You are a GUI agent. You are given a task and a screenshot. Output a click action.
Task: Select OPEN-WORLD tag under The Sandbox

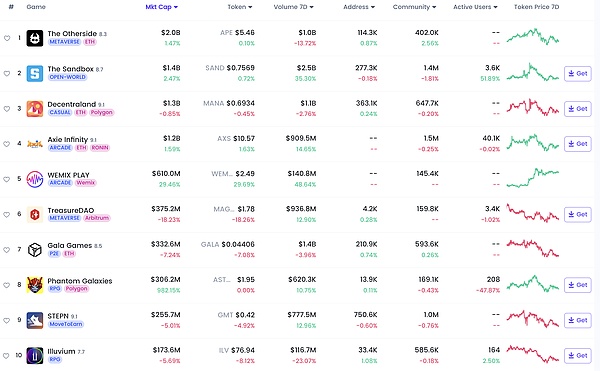pyautogui.click(x=67, y=77)
